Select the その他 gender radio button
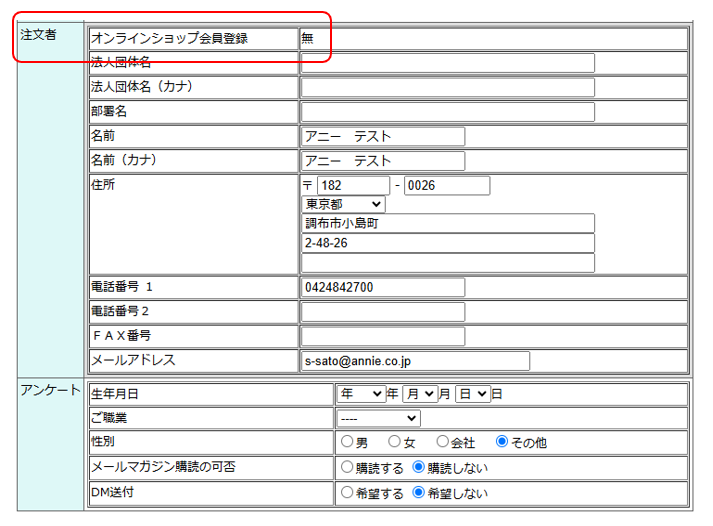This screenshot has height=526, width=713. coord(502,442)
